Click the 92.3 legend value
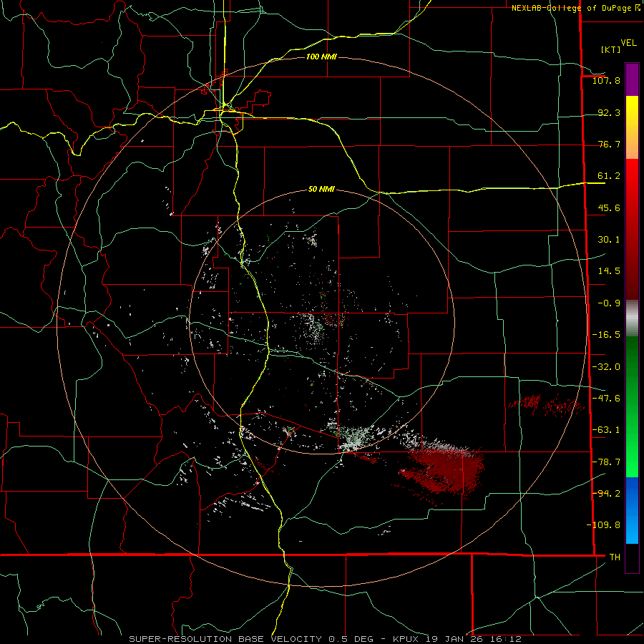Screen dimensions: 644x644 coord(609,112)
